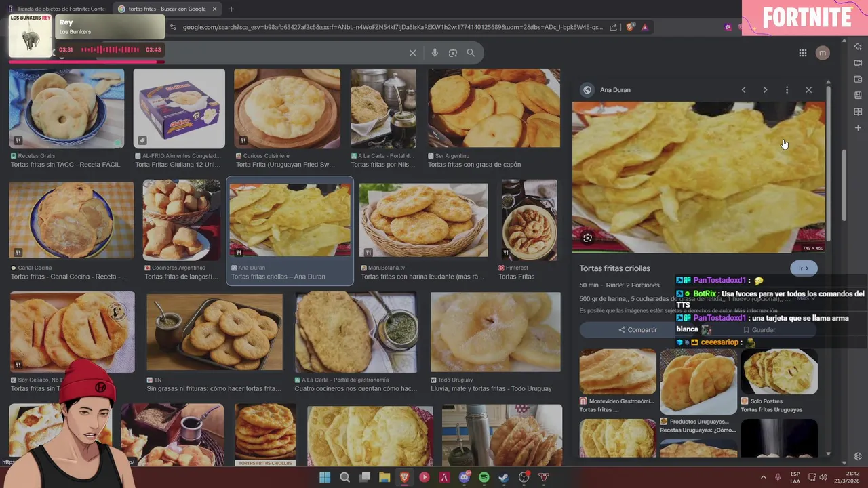The image size is (868, 488).
Task: Search inside image with Lens icon on preview
Action: point(587,238)
